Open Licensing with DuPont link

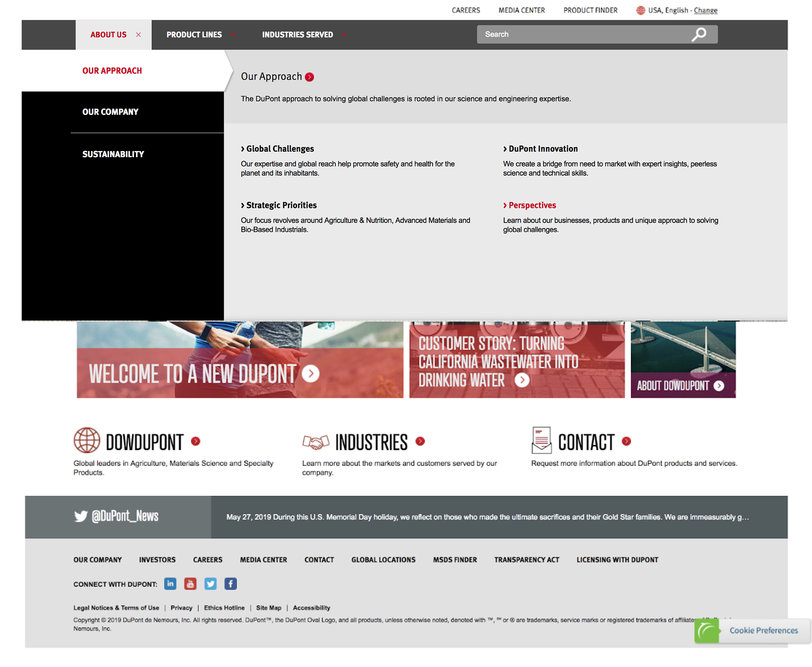click(617, 560)
